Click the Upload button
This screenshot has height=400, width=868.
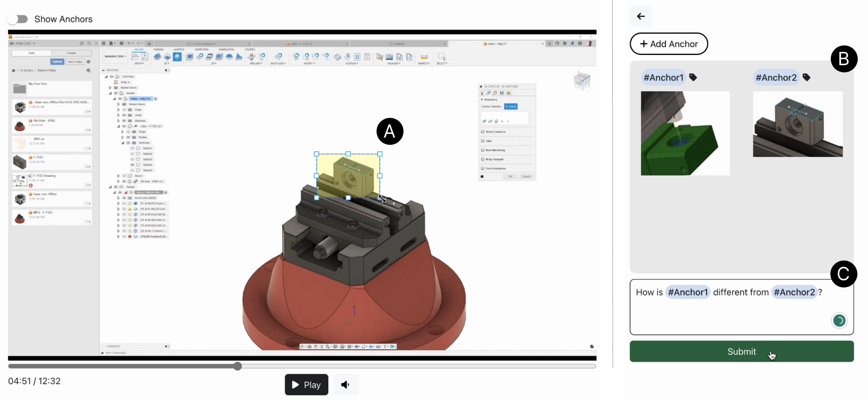pos(57,62)
